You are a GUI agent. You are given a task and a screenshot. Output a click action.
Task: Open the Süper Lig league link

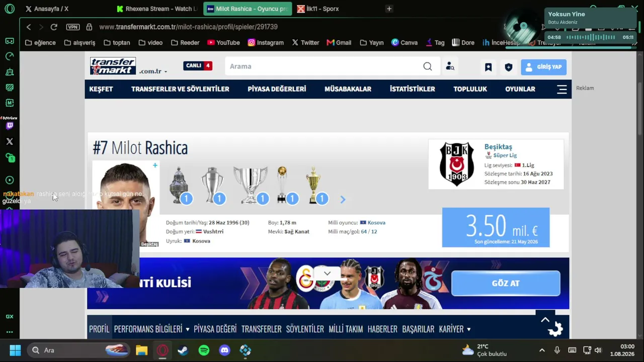pyautogui.click(x=505, y=155)
